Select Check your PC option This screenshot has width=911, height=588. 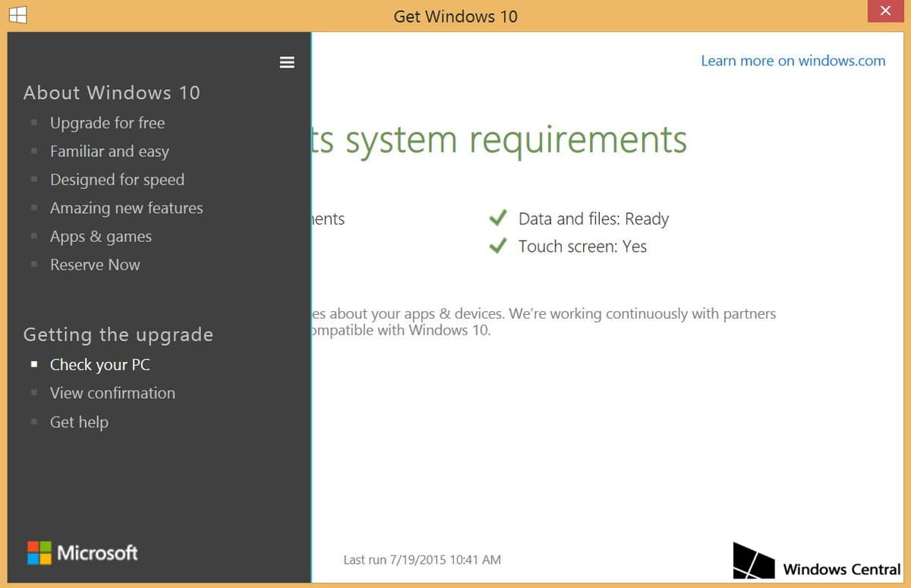99,365
